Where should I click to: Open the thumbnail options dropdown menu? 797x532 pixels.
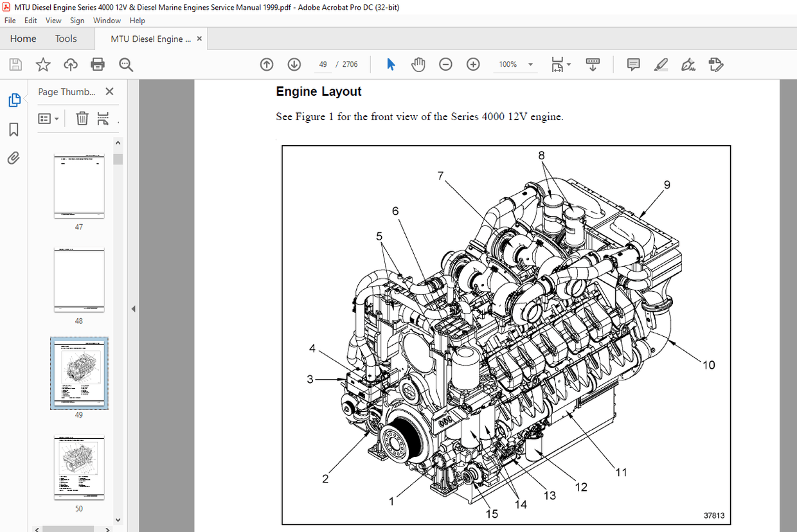tap(49, 118)
